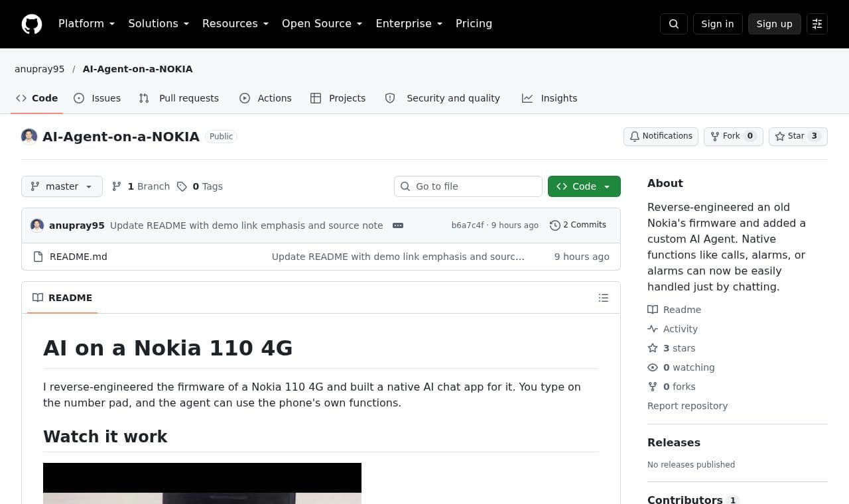849x504 pixels.
Task: Expand the Resources menu
Action: (235, 24)
